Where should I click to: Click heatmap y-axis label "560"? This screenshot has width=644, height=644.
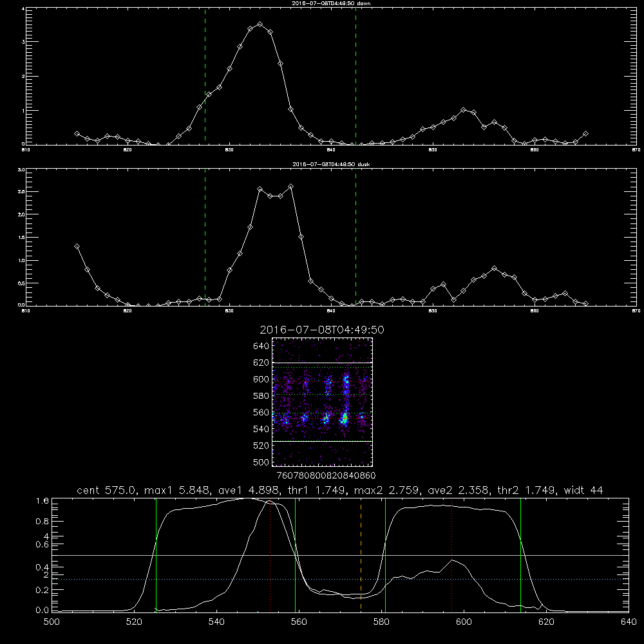pos(261,412)
